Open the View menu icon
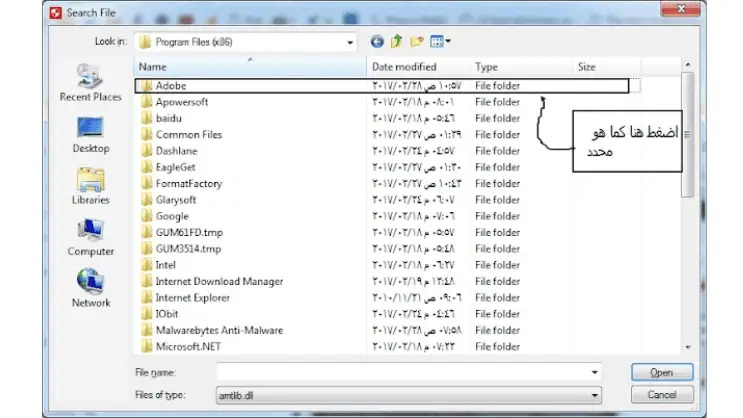Screen dimensions: 743x418 (x=440, y=42)
